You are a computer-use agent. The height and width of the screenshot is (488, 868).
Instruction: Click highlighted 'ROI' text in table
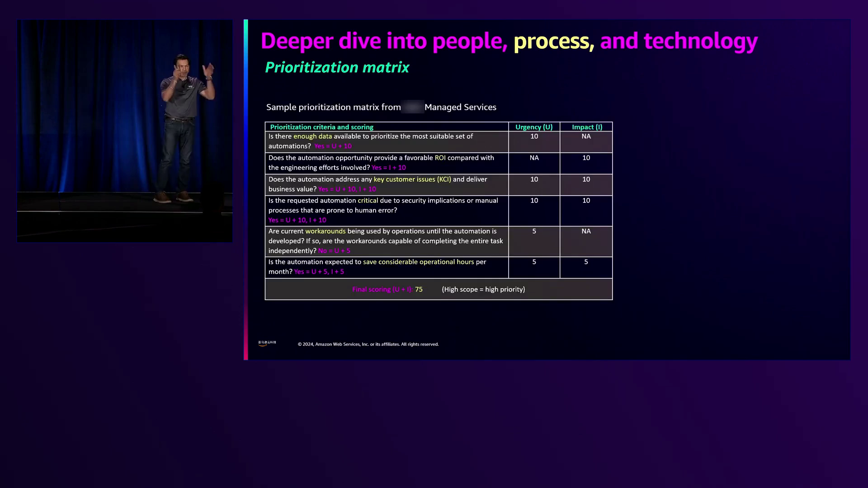pos(440,158)
